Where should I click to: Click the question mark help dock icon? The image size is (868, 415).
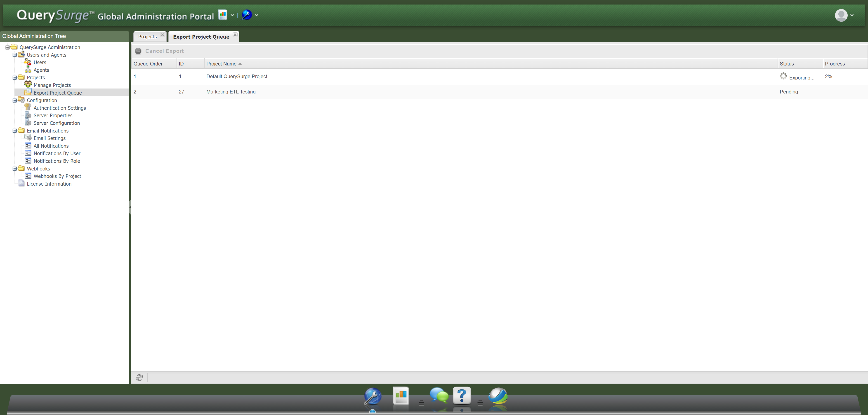462,396
